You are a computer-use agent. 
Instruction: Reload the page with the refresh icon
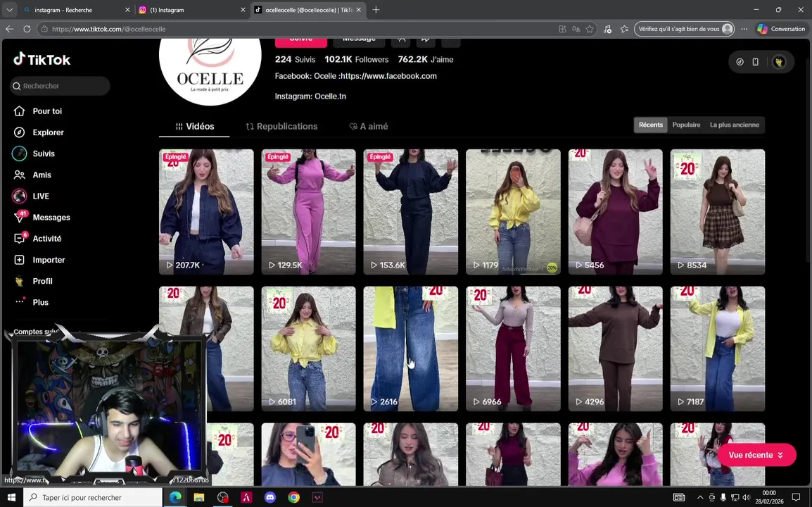pyautogui.click(x=27, y=29)
